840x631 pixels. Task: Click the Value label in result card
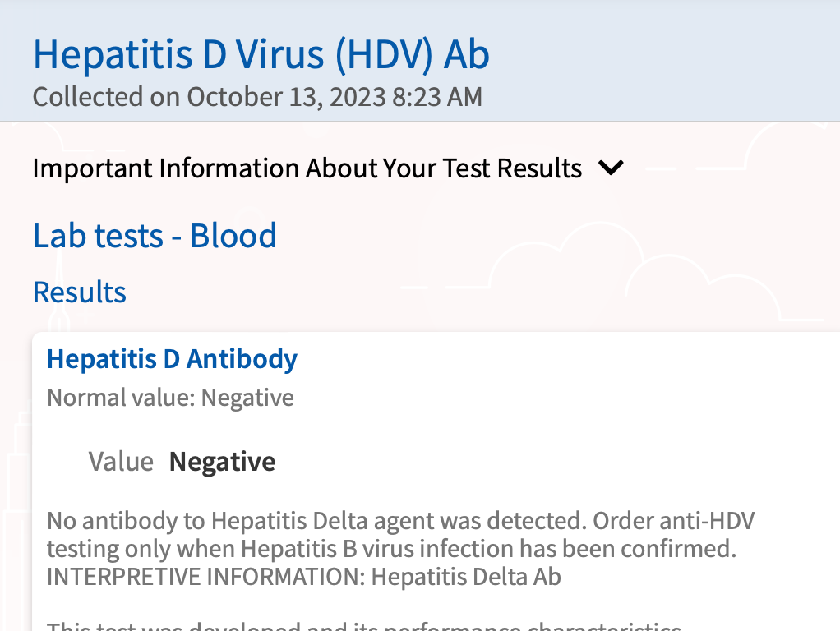pos(121,461)
